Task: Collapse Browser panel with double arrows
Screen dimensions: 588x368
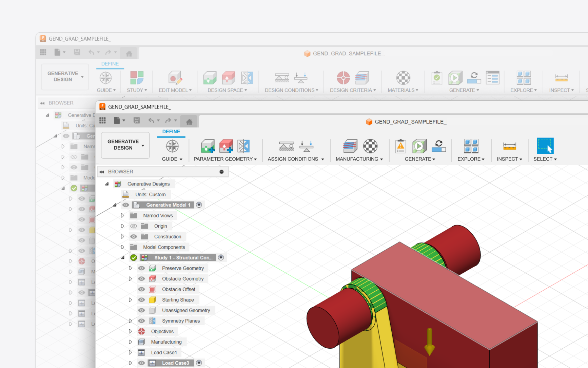Action: click(101, 172)
